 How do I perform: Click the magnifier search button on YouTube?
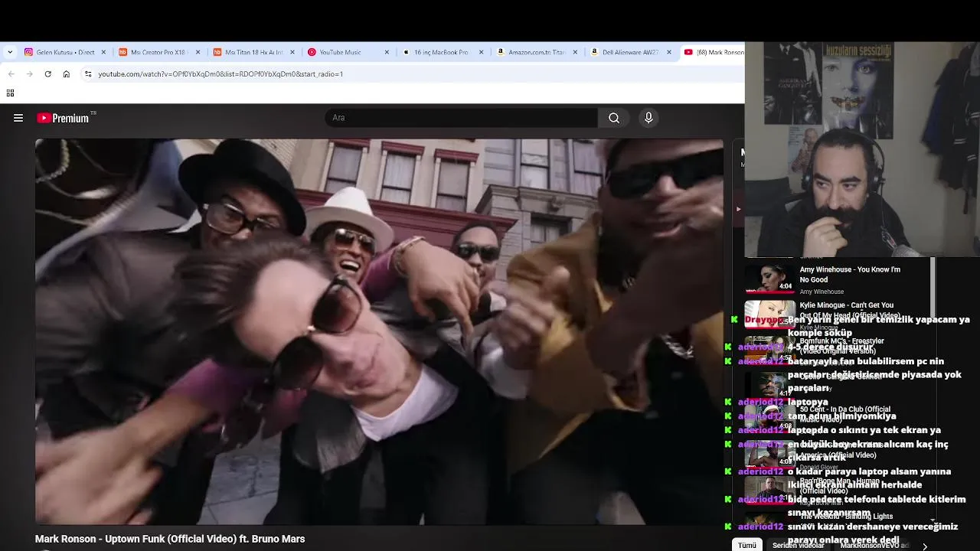click(x=614, y=118)
